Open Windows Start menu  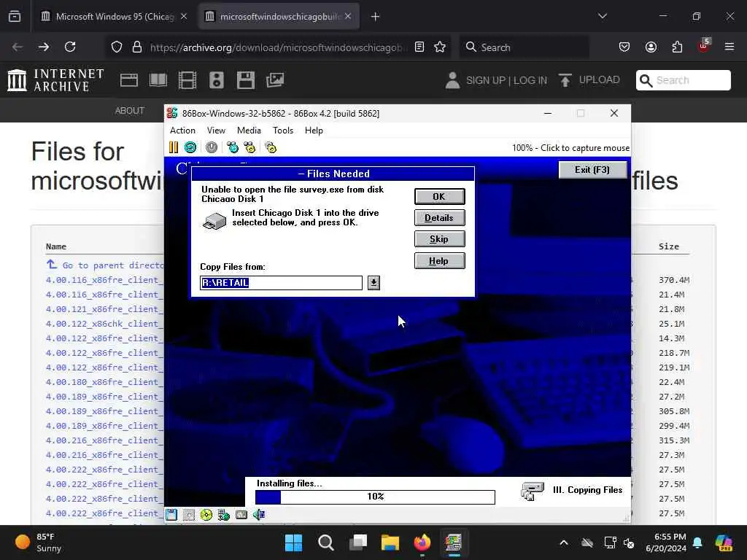pos(293,542)
